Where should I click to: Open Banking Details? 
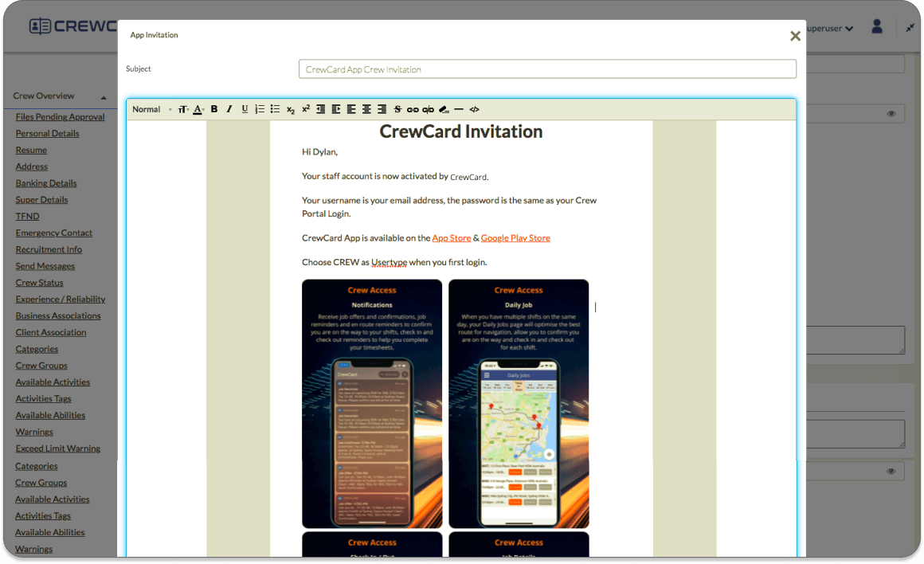pyautogui.click(x=46, y=182)
